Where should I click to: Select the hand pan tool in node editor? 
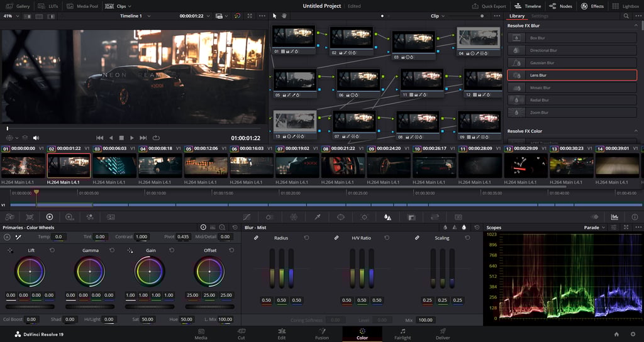284,16
